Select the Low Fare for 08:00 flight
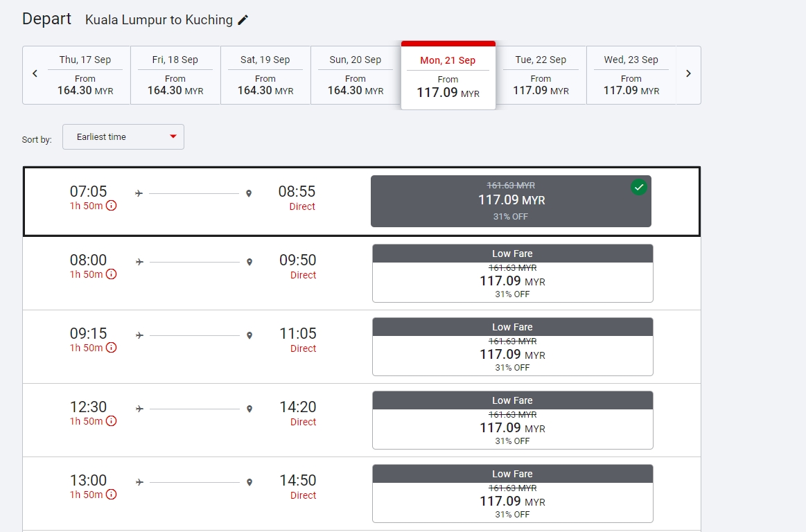This screenshot has width=806, height=532. [x=512, y=274]
